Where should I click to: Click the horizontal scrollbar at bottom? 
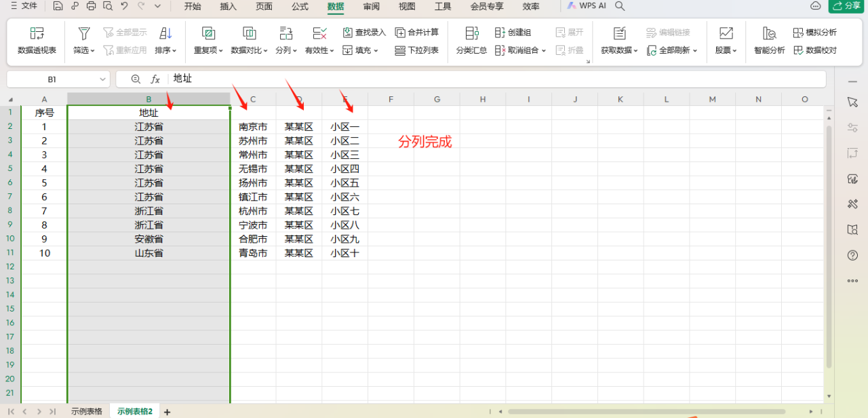click(x=646, y=412)
